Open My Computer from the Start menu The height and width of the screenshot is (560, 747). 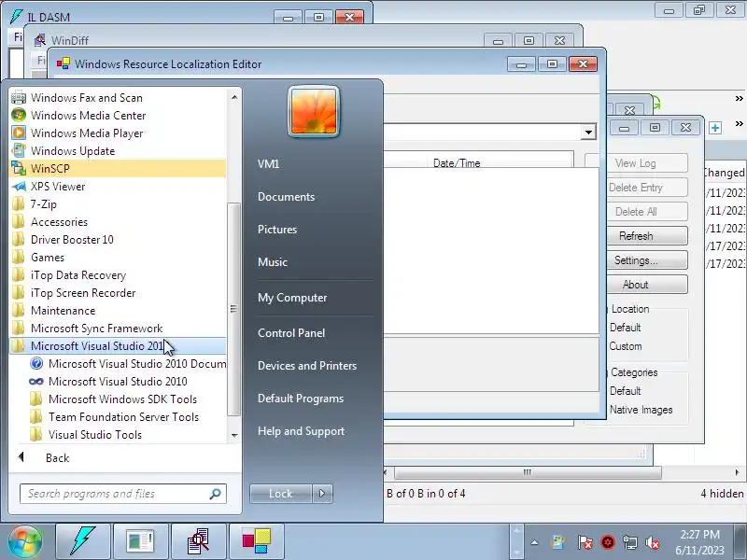292,298
